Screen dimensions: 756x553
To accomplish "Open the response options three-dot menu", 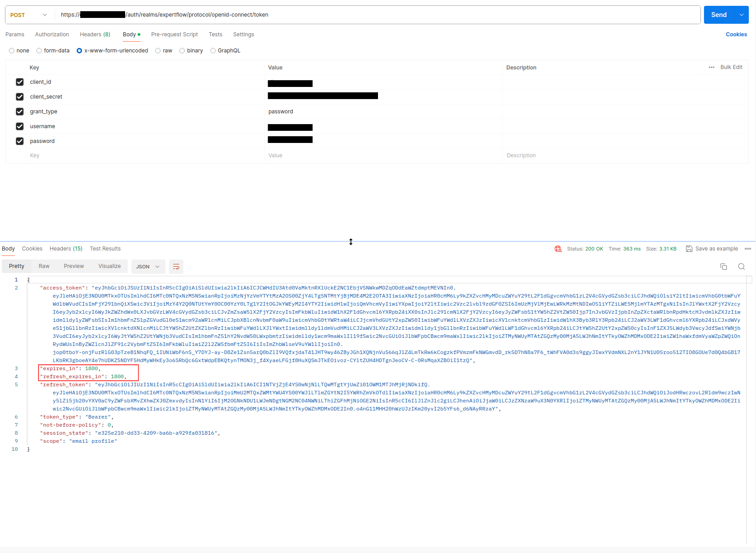I will (747, 249).
